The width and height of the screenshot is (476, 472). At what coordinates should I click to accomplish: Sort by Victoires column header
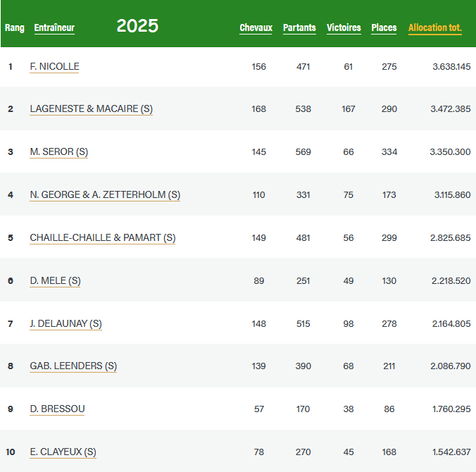tap(344, 28)
